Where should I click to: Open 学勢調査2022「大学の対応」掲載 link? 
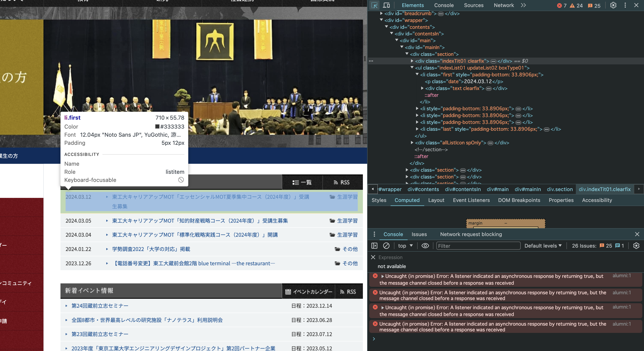pos(151,249)
